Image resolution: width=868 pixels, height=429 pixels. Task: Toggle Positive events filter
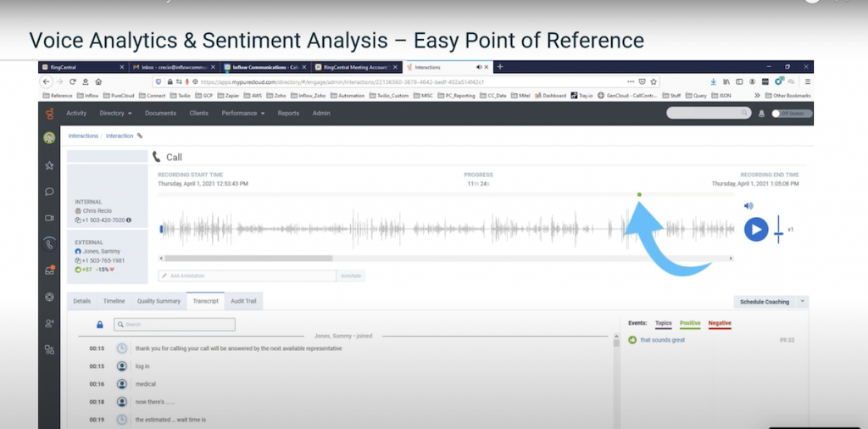(691, 323)
